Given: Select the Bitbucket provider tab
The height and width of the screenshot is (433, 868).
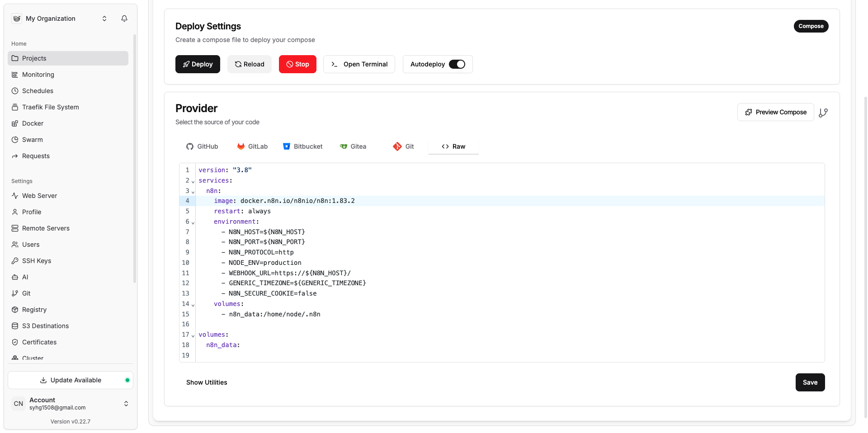Looking at the screenshot, I should pyautogui.click(x=303, y=146).
